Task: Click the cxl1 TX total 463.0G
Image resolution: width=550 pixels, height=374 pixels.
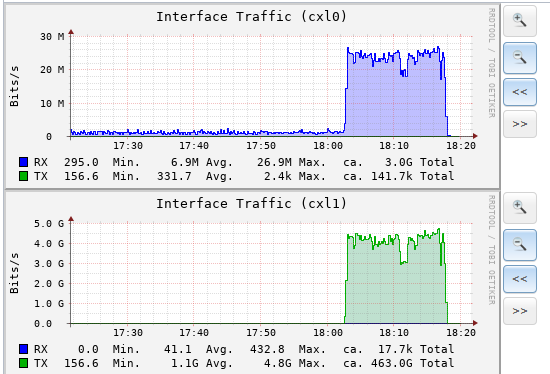Action: coord(392,363)
